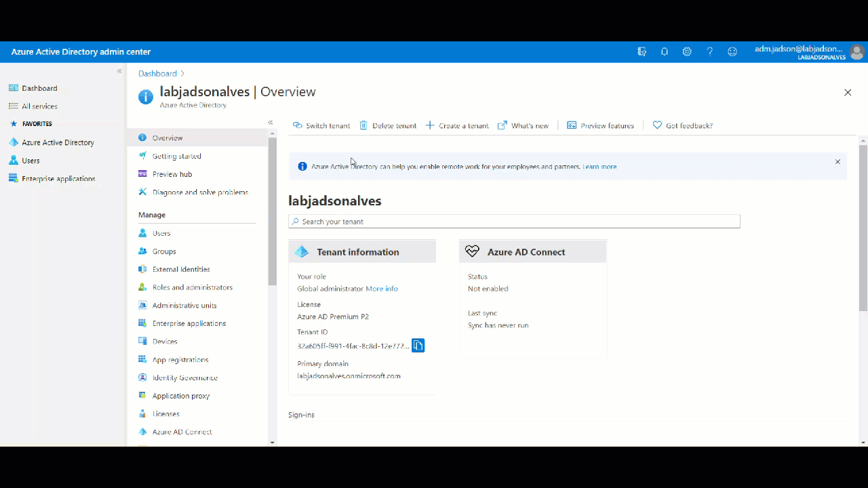Open directory and subscription filter icon
Viewport: 868px width, 488px height.
(642, 52)
